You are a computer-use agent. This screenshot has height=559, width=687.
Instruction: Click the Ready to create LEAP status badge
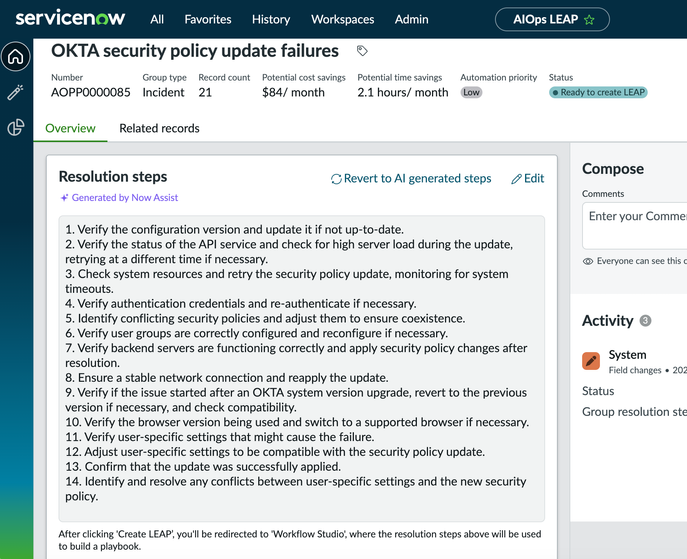coord(598,92)
